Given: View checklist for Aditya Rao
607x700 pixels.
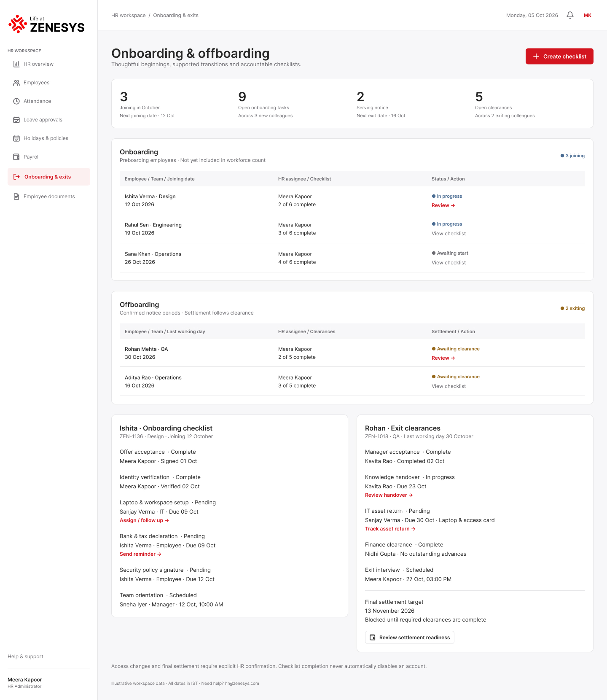Looking at the screenshot, I should [x=449, y=386].
